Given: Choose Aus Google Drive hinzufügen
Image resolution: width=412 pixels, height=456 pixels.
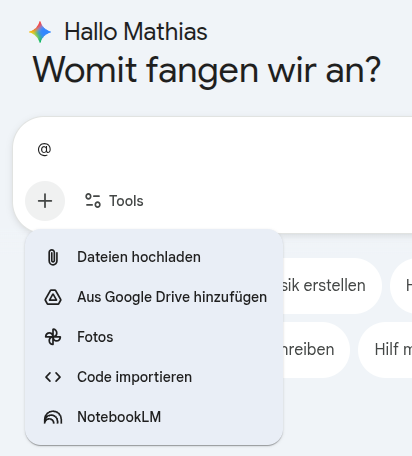Looking at the screenshot, I should pyautogui.click(x=154, y=297).
